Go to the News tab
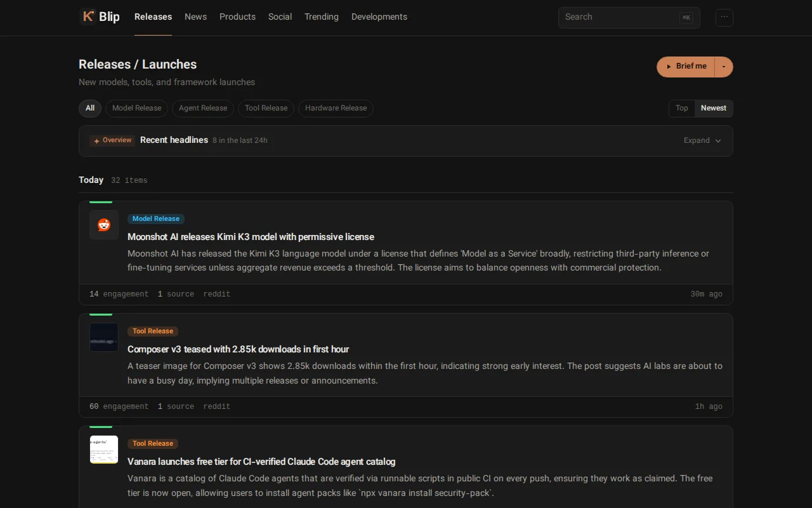 195,17
